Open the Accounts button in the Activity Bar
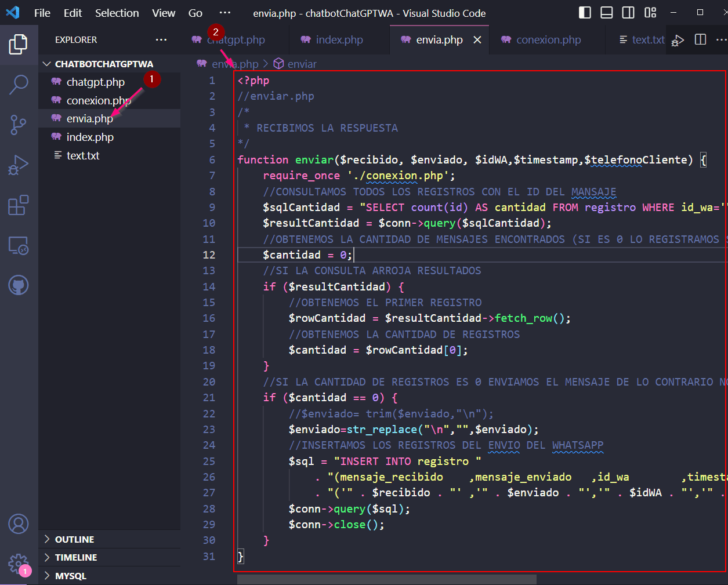 click(x=19, y=524)
